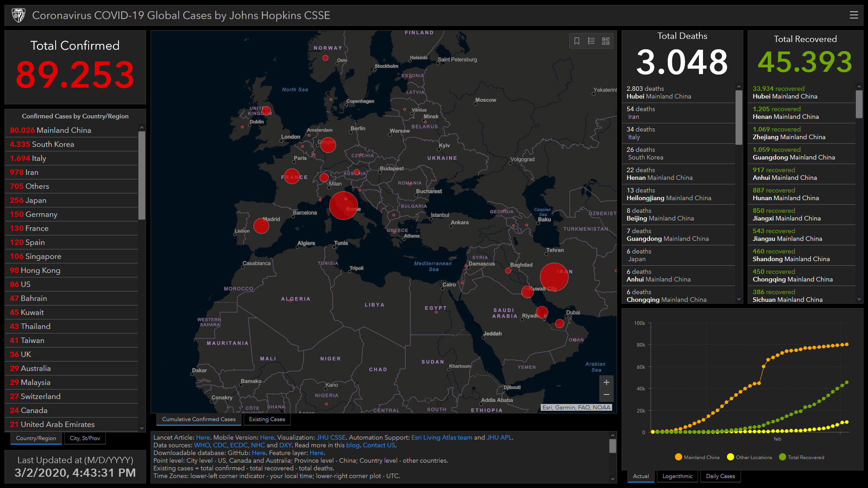This screenshot has height=488, width=868.
Task: Click Jiangsu 543 recovered entry
Action: coord(802,235)
